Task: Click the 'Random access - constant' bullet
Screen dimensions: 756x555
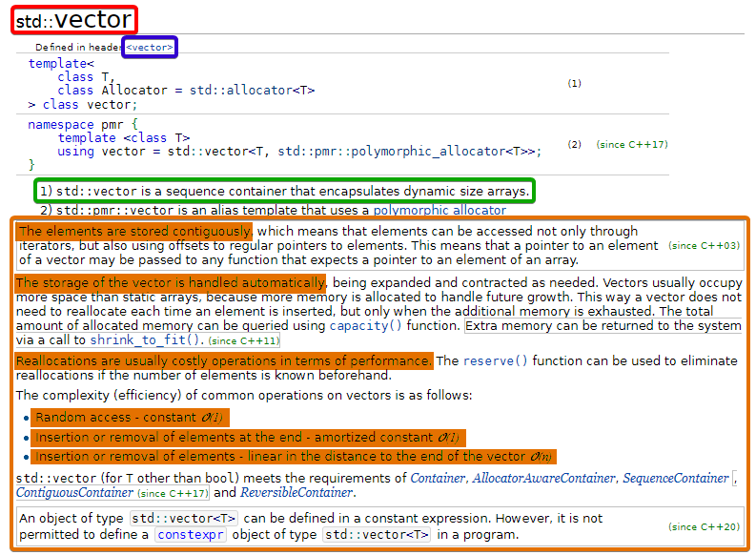Action: click(130, 418)
